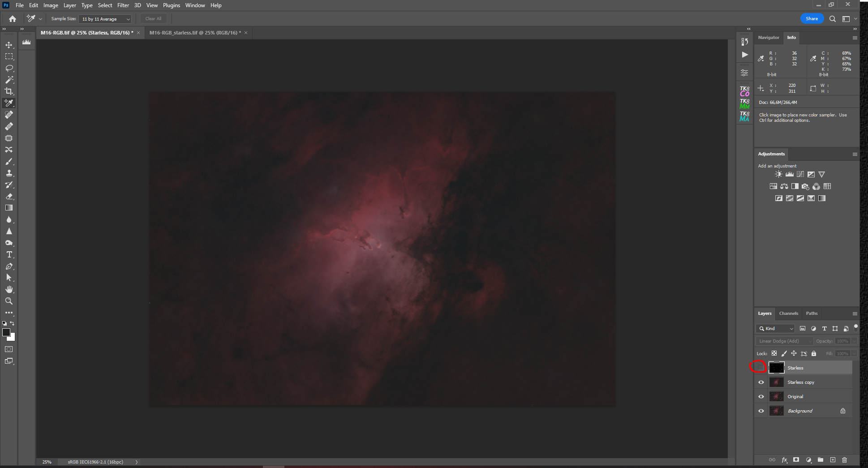Hide the Background layer
Viewport: 868px width, 468px height.
761,411
